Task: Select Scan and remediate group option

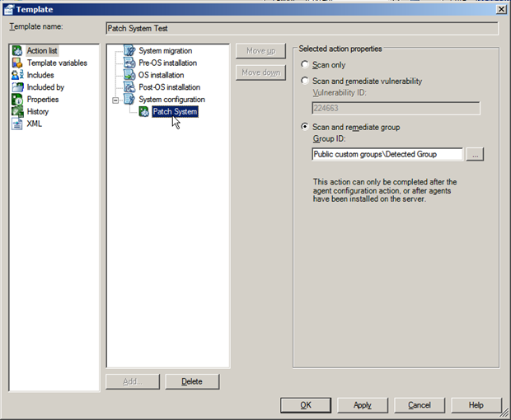Action: pos(305,127)
